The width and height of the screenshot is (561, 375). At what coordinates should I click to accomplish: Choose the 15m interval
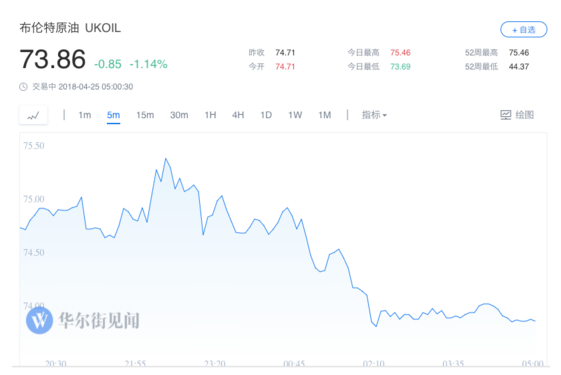pos(145,115)
